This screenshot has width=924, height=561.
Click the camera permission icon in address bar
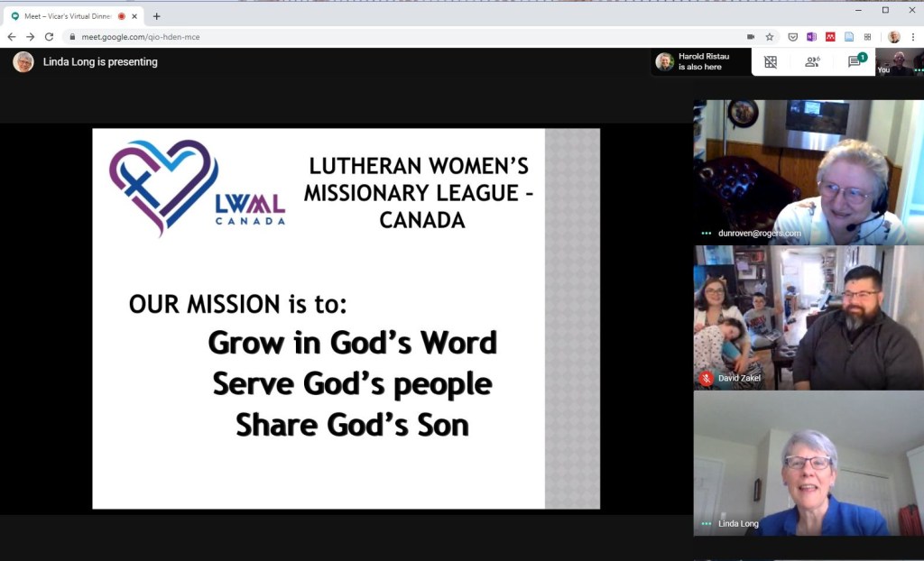[751, 37]
